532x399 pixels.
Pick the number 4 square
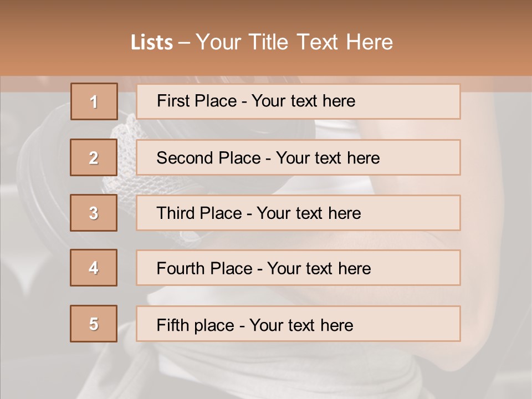pyautogui.click(x=94, y=268)
